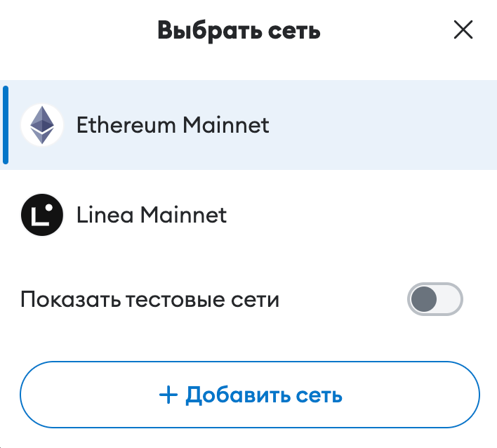
Task: Click the blue selected indicator bar beside Ethereum
Action: (6, 125)
